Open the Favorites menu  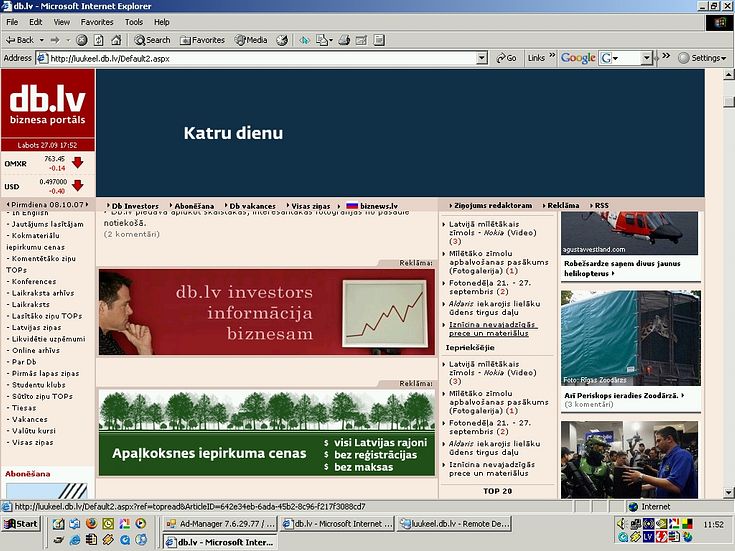[x=97, y=22]
